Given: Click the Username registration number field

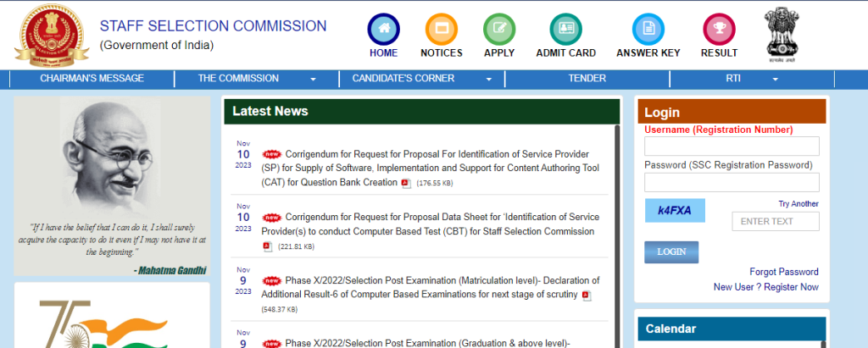Looking at the screenshot, I should tap(732, 146).
